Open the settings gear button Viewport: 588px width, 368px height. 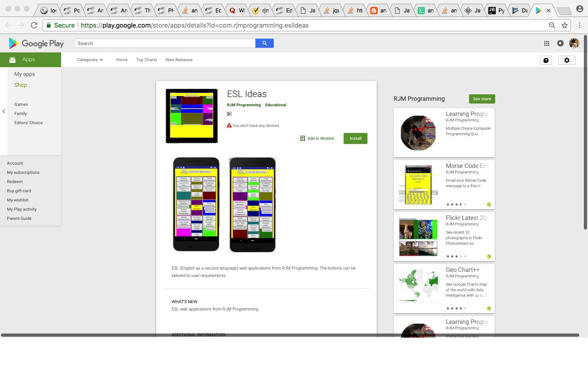[566, 60]
